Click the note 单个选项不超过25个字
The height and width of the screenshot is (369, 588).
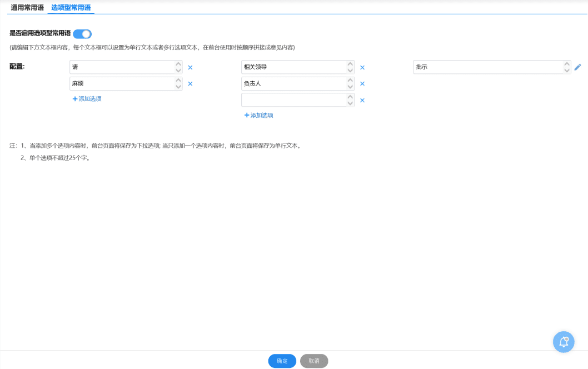pos(59,158)
